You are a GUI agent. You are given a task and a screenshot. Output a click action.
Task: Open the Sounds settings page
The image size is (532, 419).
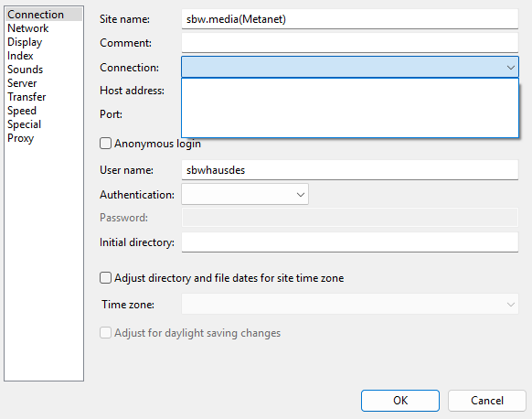pyautogui.click(x=25, y=70)
